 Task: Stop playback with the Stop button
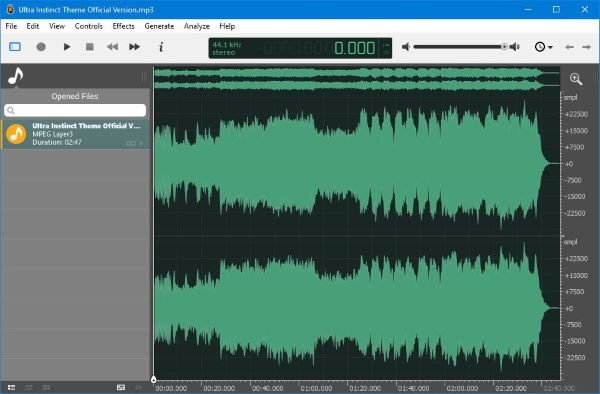[90, 47]
